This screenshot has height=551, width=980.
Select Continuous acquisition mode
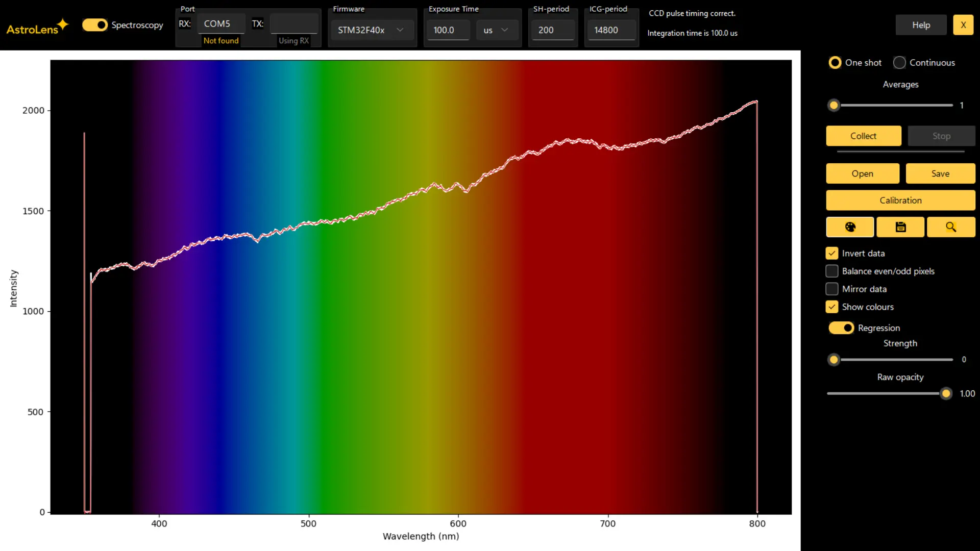coord(899,63)
